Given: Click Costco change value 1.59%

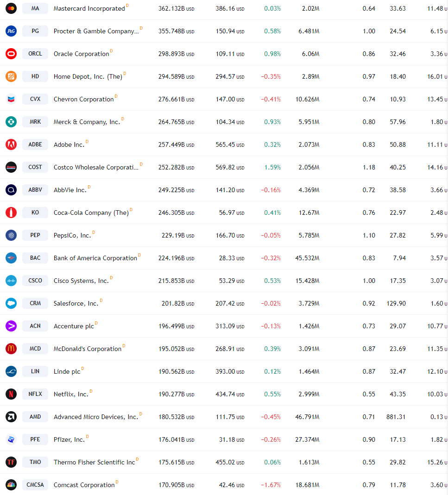Looking at the screenshot, I should point(273,167).
